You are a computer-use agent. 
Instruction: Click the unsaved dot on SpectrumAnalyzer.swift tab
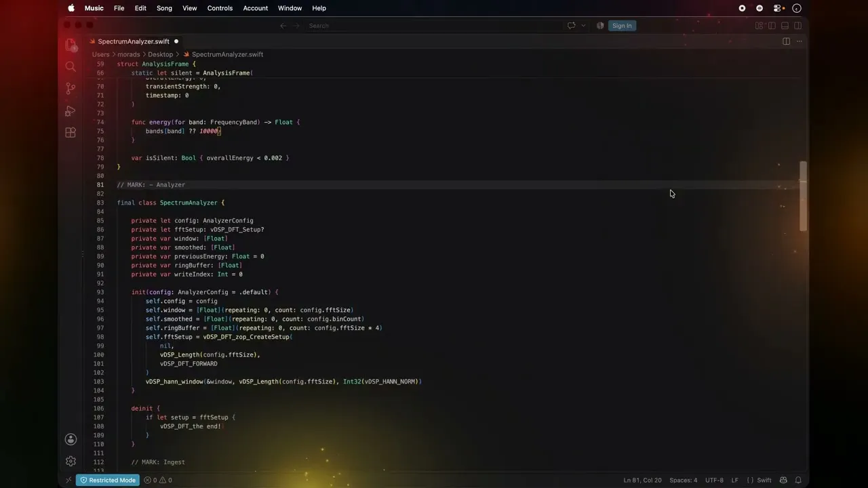(176, 41)
